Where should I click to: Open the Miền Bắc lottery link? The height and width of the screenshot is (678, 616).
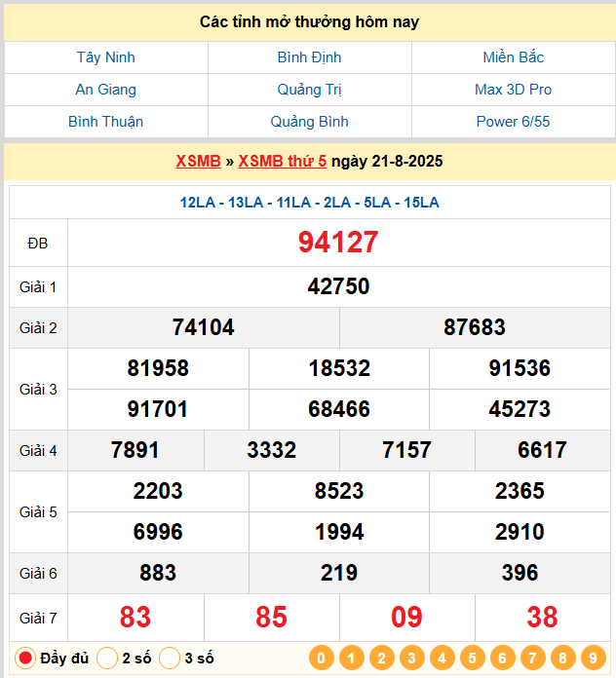pos(513,57)
